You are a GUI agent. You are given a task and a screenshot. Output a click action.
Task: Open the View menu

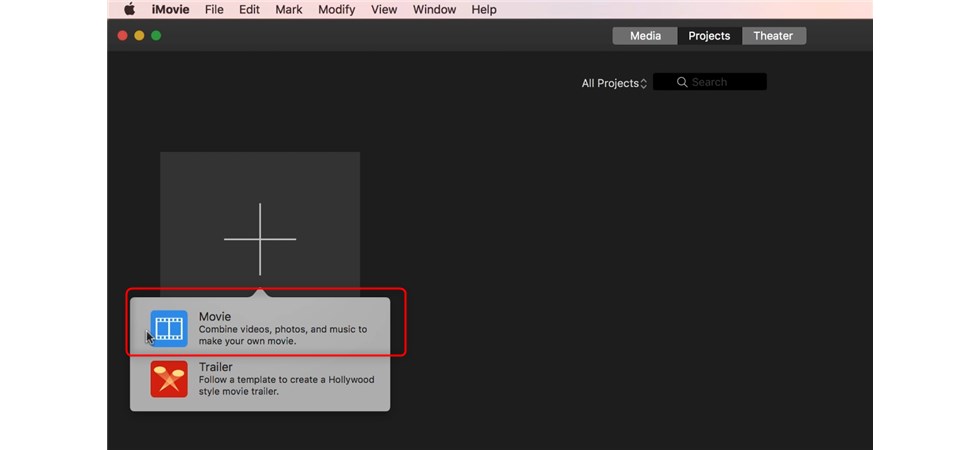click(x=384, y=9)
